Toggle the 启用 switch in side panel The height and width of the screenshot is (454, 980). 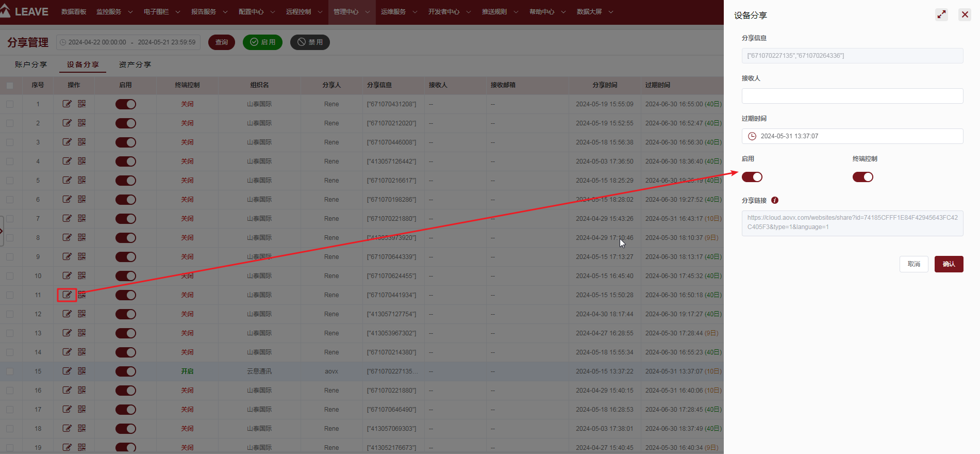pyautogui.click(x=752, y=177)
